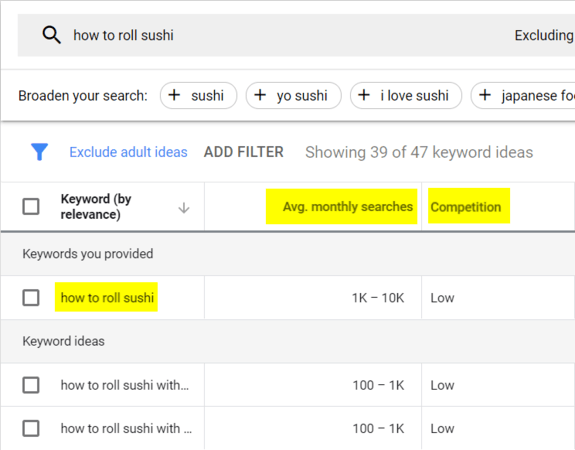This screenshot has height=450, width=575.
Task: Click the plus icon on yo sushi chip
Action: tap(260, 95)
